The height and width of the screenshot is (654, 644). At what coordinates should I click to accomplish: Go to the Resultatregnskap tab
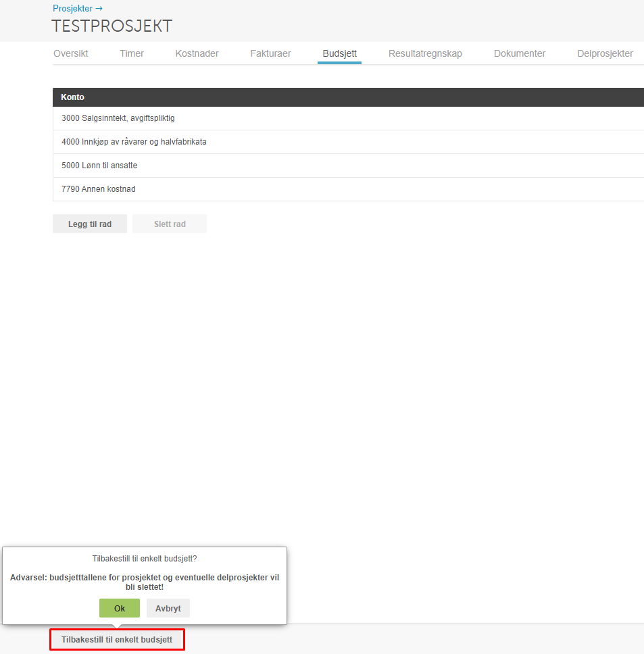426,53
